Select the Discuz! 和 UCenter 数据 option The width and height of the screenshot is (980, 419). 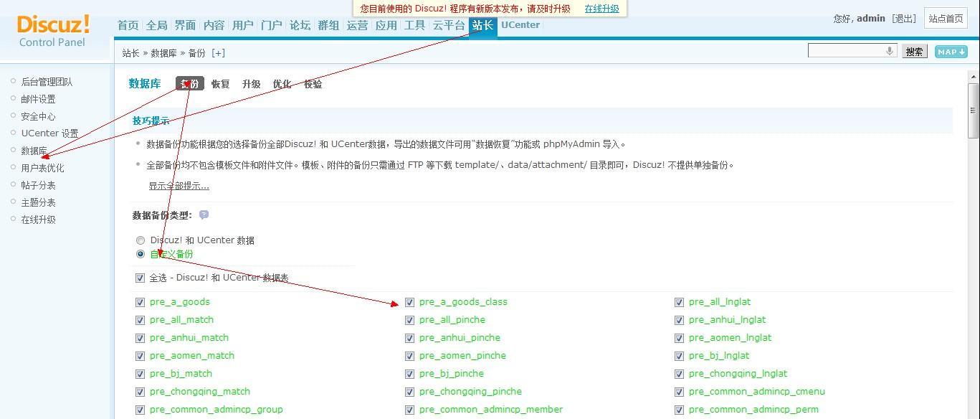point(141,240)
